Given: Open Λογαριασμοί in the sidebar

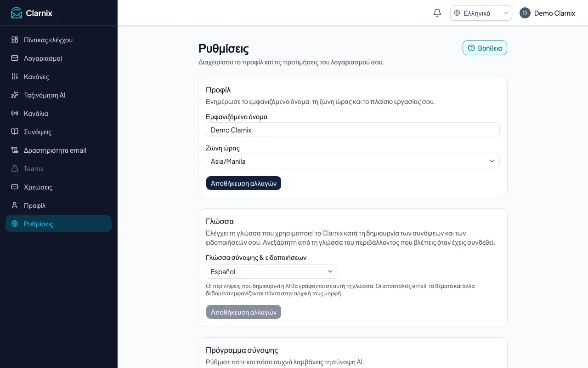Looking at the screenshot, I should tap(58, 58).
